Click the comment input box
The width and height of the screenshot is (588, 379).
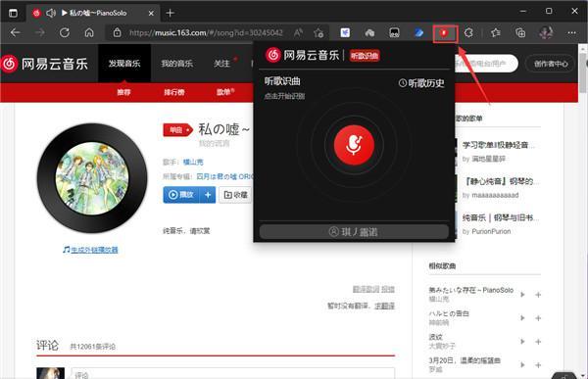click(x=233, y=373)
